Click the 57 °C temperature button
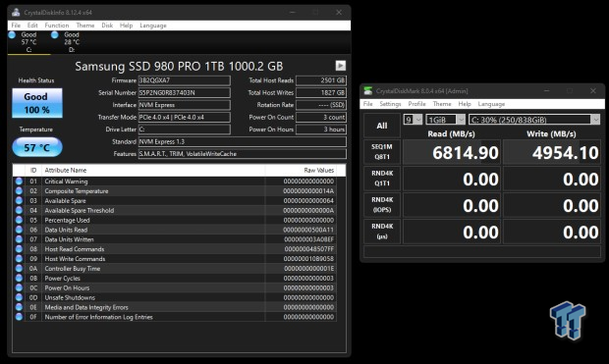This screenshot has height=364, width=609. [37, 147]
